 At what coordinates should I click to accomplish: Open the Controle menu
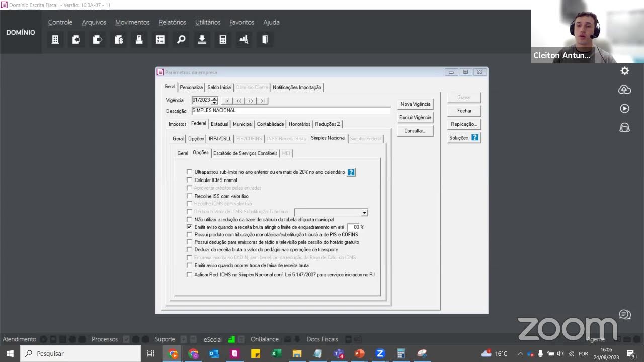pos(60,22)
